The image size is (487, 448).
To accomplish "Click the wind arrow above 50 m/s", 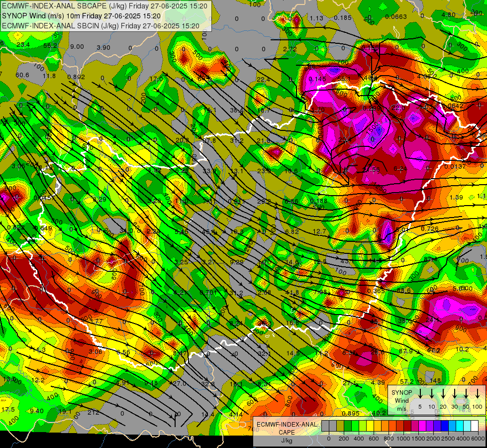I will coord(466,393).
